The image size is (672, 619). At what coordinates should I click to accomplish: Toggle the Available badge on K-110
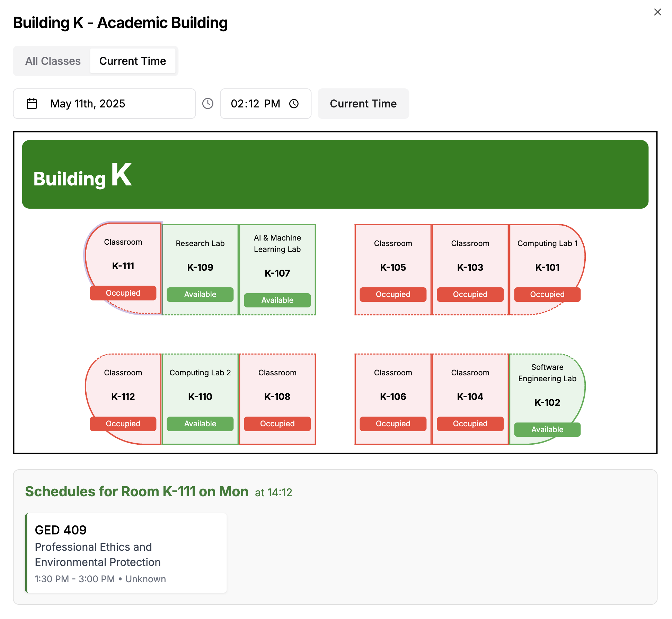200,424
